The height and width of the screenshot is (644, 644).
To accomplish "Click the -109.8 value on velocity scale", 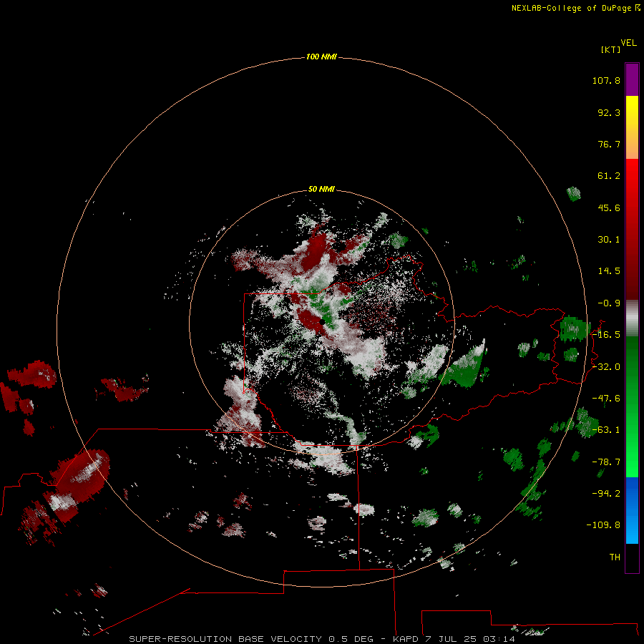I will (603, 525).
